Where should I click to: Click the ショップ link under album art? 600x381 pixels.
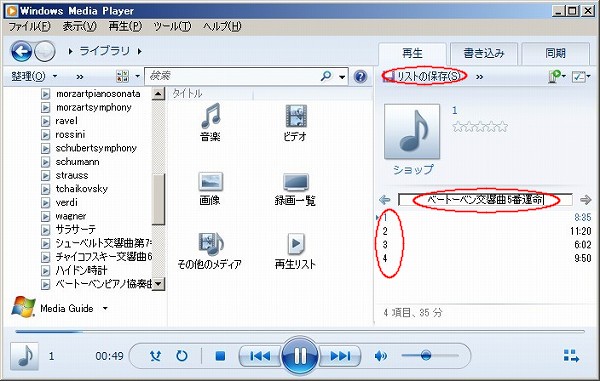413,169
